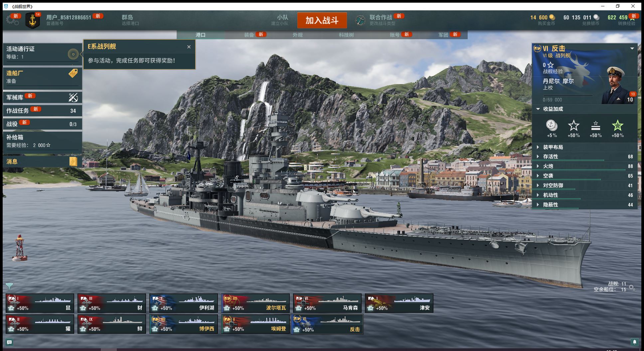The width and height of the screenshot is (644, 351).
Task: Click the +50% green star bonus
Action: pos(617,129)
